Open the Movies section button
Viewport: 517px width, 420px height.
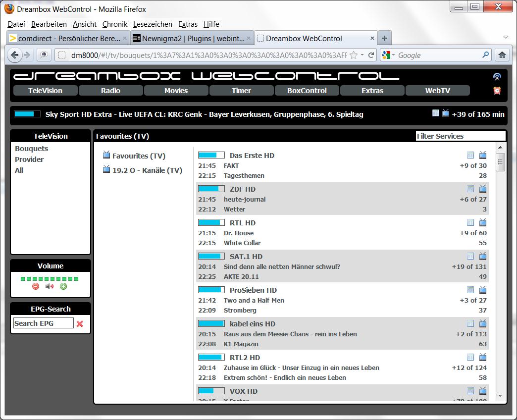(x=176, y=91)
